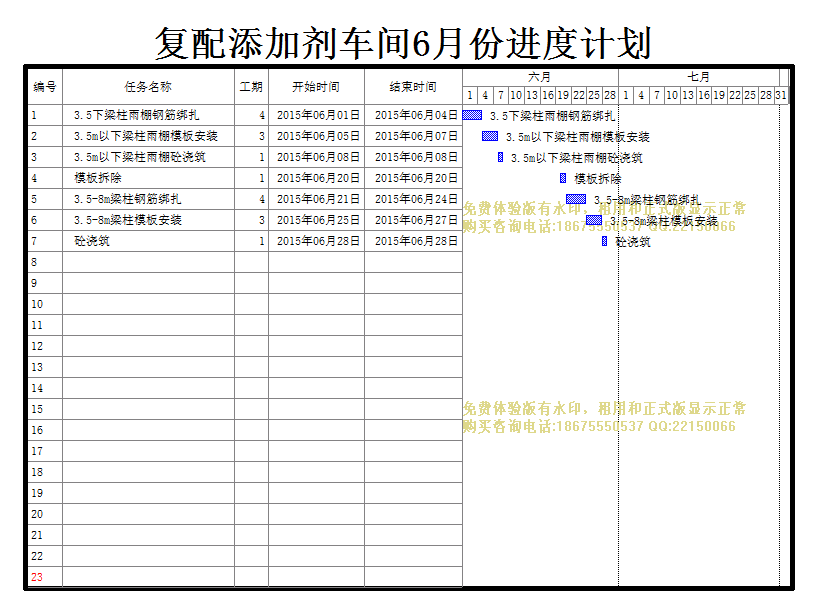Click start date 2015年06月01日
The image size is (816, 612).
tap(316, 115)
